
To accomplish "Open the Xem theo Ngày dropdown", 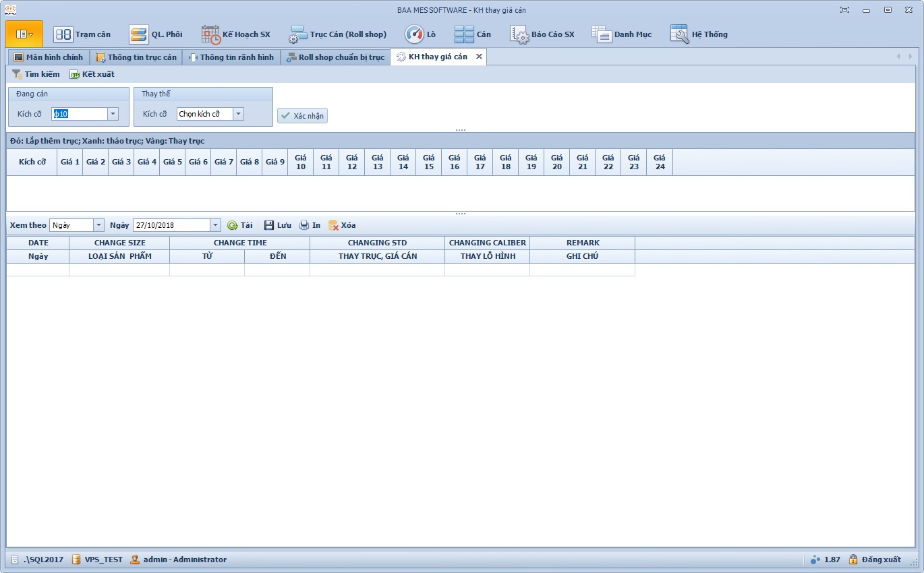I will point(98,225).
